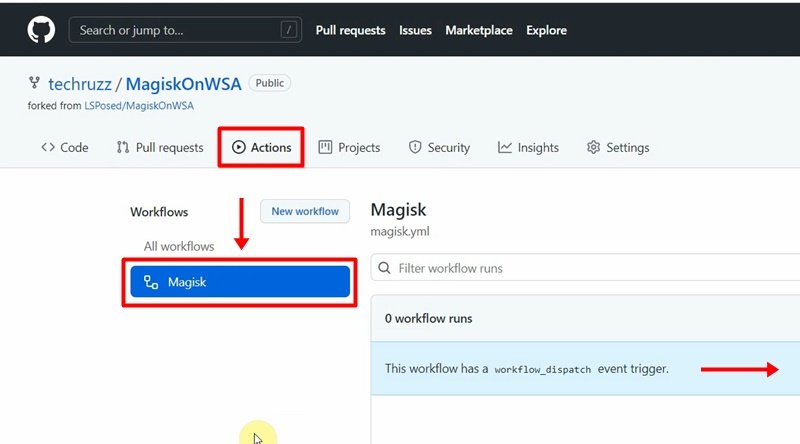Select the Magisk workflow
This screenshot has width=800, height=444.
click(240, 282)
